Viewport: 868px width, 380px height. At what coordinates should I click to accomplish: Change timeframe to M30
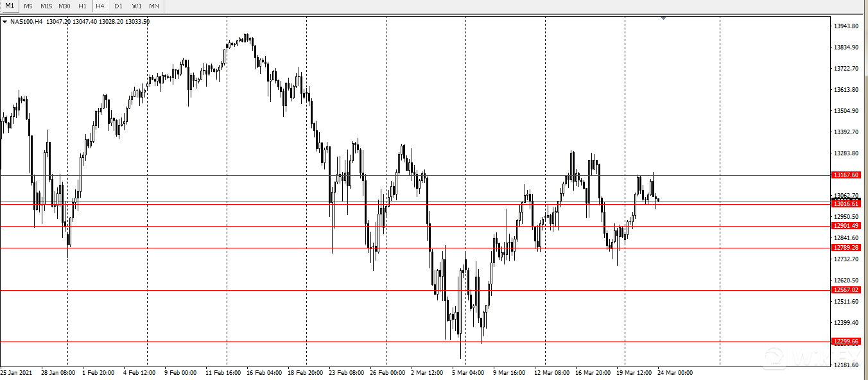click(64, 6)
